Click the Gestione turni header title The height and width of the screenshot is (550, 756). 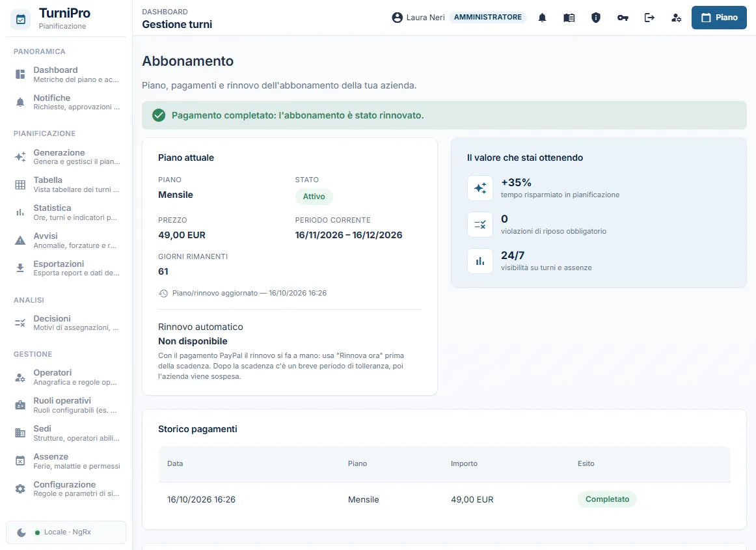click(177, 24)
